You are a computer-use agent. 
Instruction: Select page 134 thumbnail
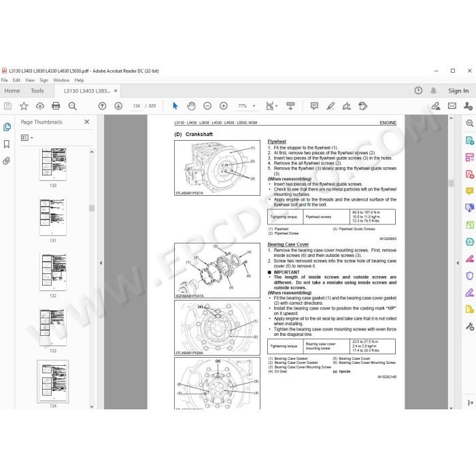coord(53,381)
